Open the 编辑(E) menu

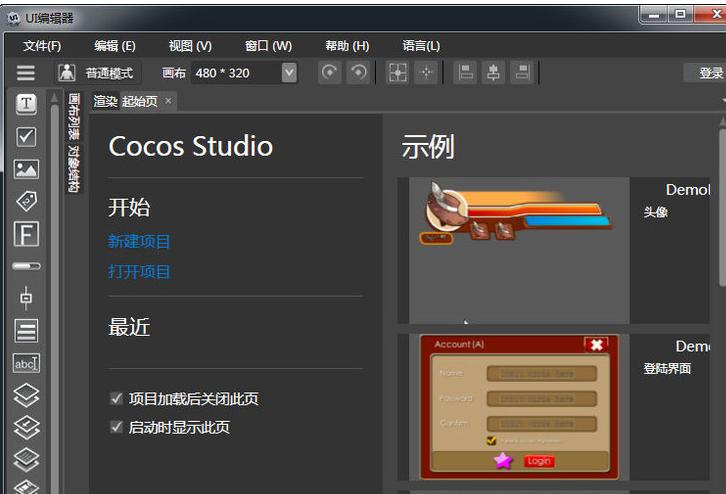[x=115, y=46]
